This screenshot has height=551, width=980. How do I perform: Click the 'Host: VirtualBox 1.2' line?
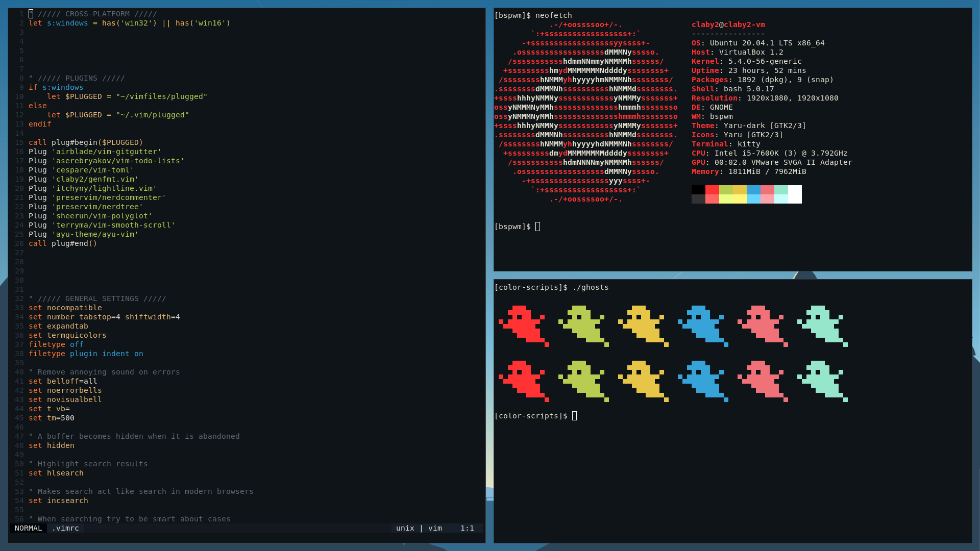pyautogui.click(x=737, y=52)
